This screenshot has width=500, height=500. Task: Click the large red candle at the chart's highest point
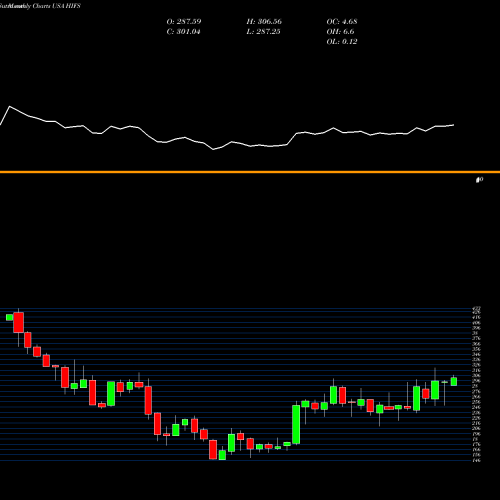(19, 322)
